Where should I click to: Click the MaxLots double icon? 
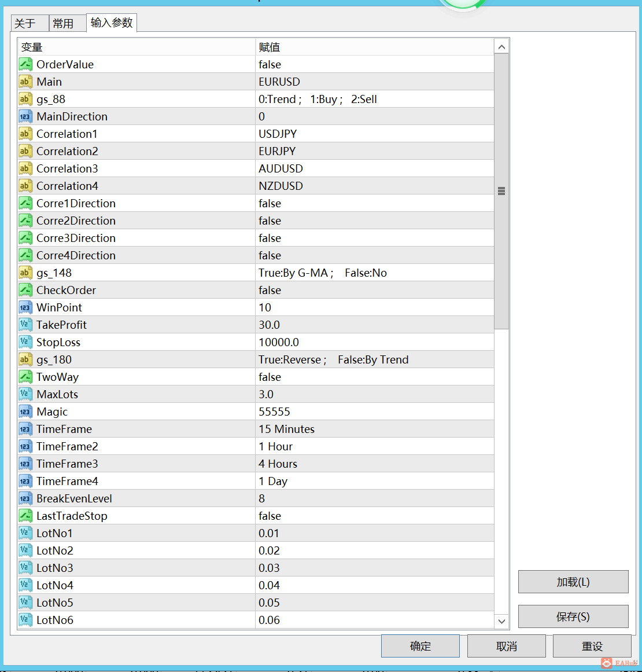[x=25, y=394]
